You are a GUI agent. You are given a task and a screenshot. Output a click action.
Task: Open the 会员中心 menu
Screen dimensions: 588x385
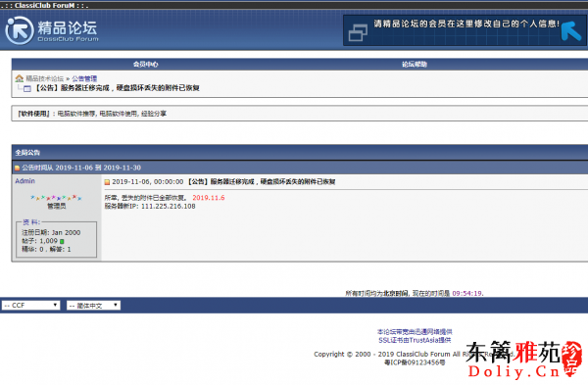point(145,64)
